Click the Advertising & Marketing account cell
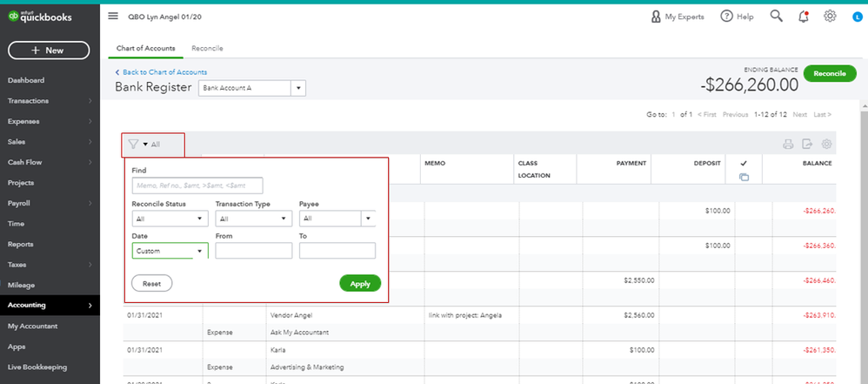The width and height of the screenshot is (868, 384). pos(307,367)
